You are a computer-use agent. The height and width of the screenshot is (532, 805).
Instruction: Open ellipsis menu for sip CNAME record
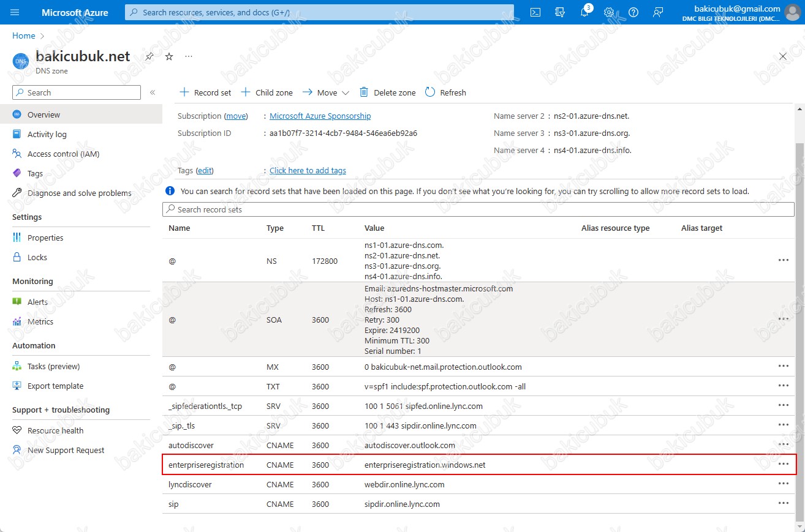click(x=783, y=503)
